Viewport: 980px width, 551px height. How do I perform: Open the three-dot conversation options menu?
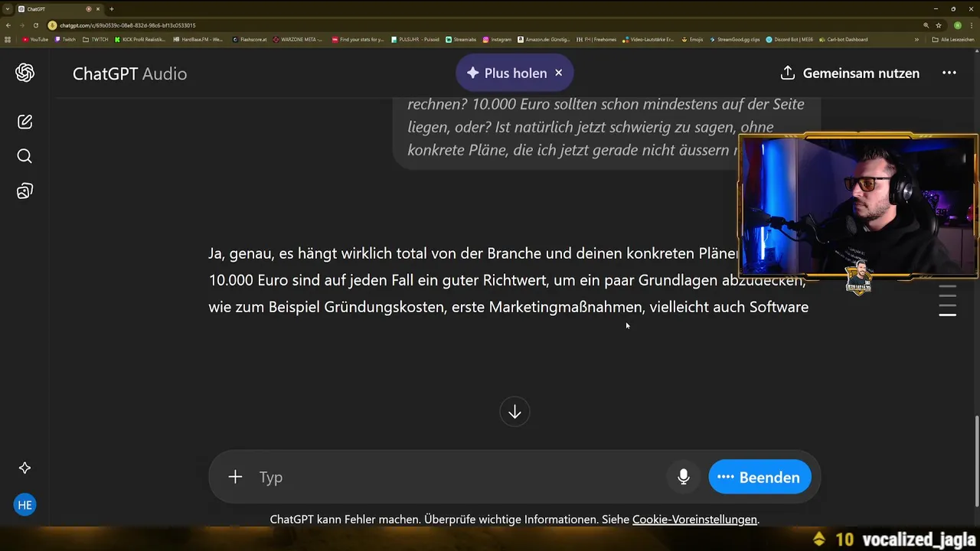pyautogui.click(x=949, y=73)
